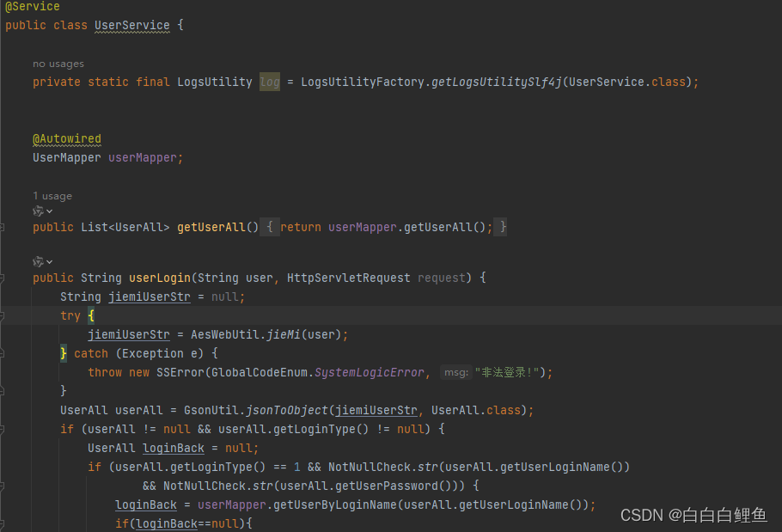Click the @Service annotation
This screenshot has height=532, width=782.
click(32, 6)
